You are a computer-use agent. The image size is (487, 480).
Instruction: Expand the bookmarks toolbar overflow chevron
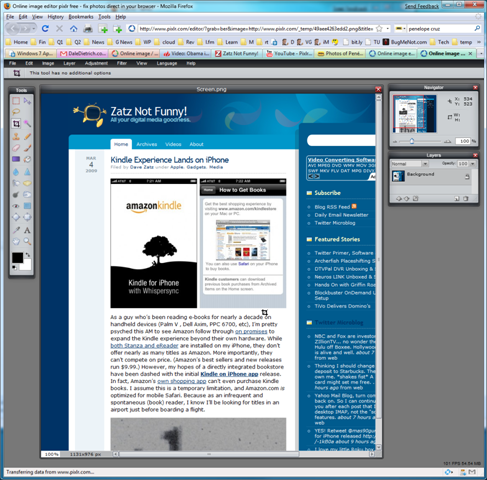pos(479,42)
